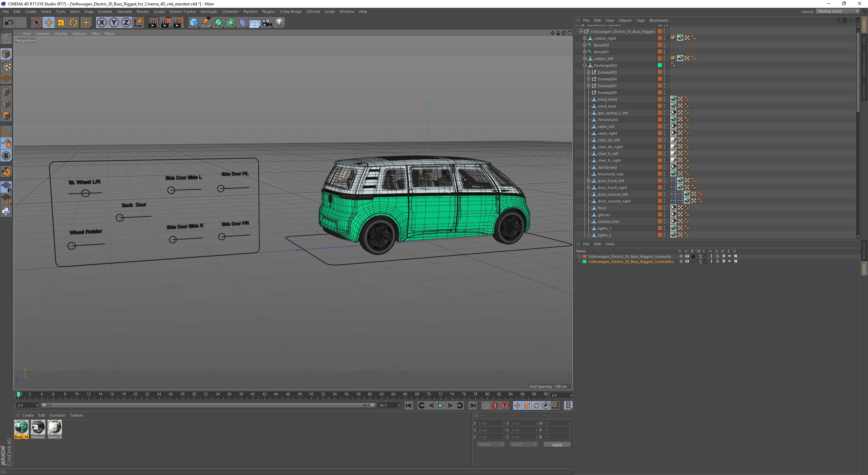Toggle visibility eye of Geometry layer

tap(687, 256)
